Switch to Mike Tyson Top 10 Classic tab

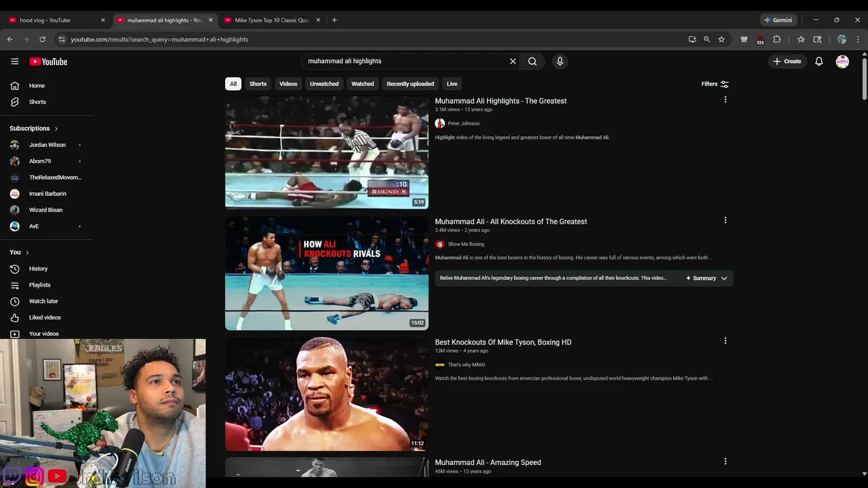coord(271,20)
